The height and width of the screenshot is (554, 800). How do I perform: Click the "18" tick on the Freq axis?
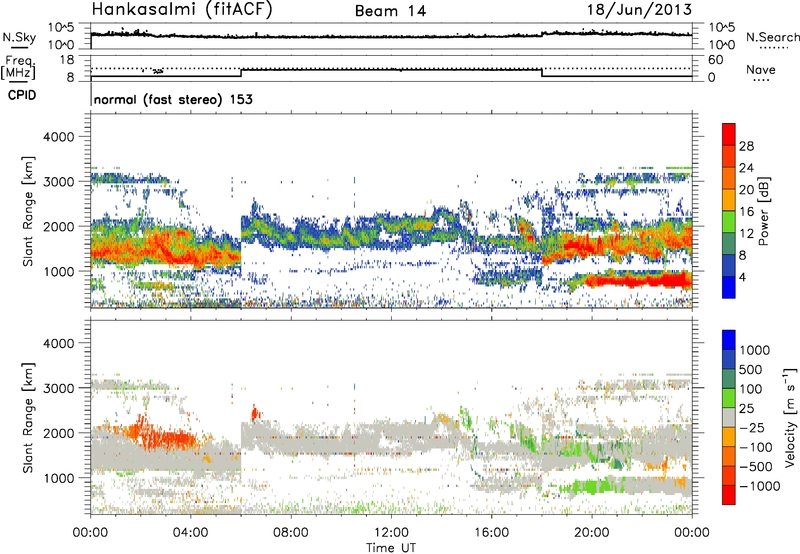coord(67,60)
